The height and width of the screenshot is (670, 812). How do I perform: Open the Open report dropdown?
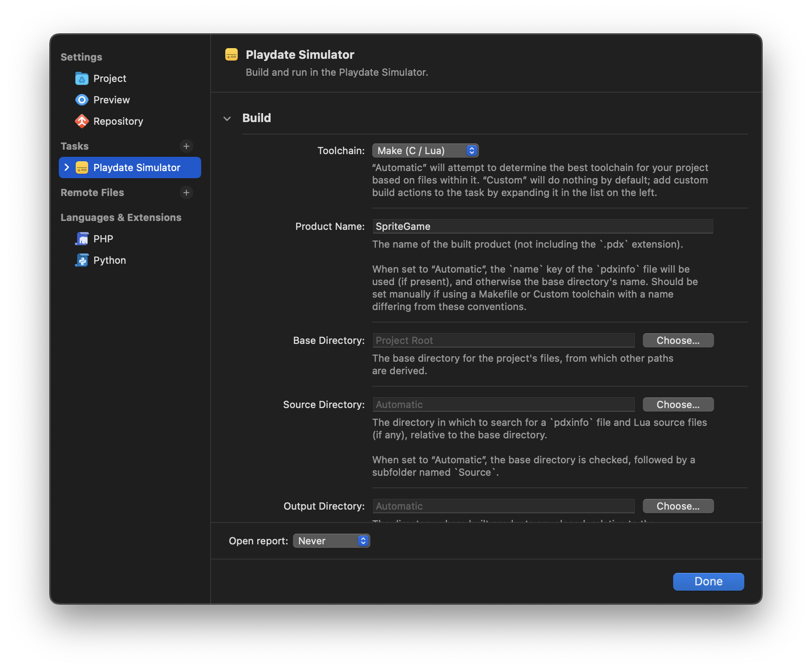click(x=331, y=541)
